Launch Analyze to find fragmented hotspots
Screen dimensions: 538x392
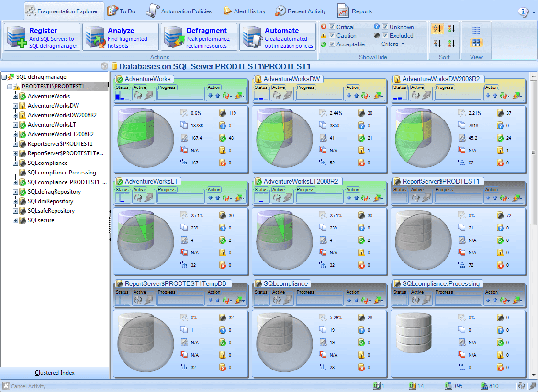point(121,37)
